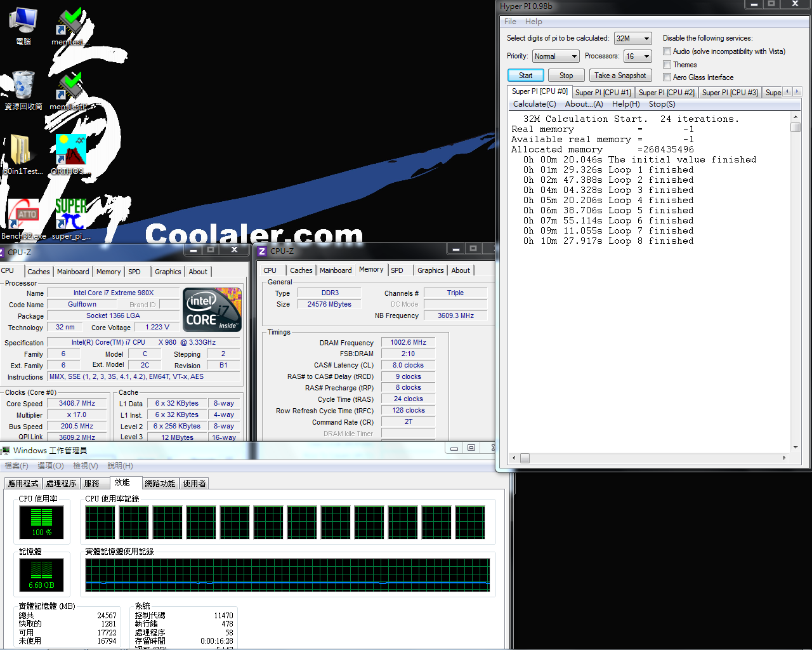This screenshot has width=812, height=650.
Task: Open Task Manager Help menu (說明)
Action: coord(120,466)
